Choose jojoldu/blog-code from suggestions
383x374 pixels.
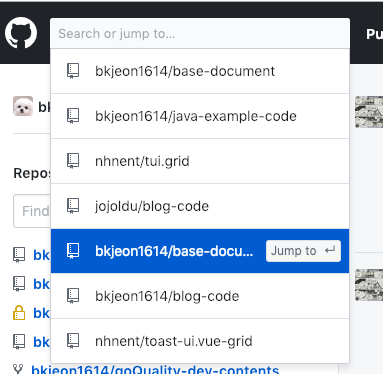click(x=200, y=206)
